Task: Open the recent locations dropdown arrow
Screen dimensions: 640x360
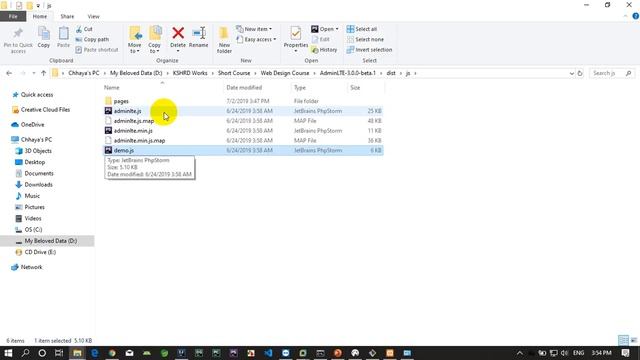Action: click(x=33, y=73)
